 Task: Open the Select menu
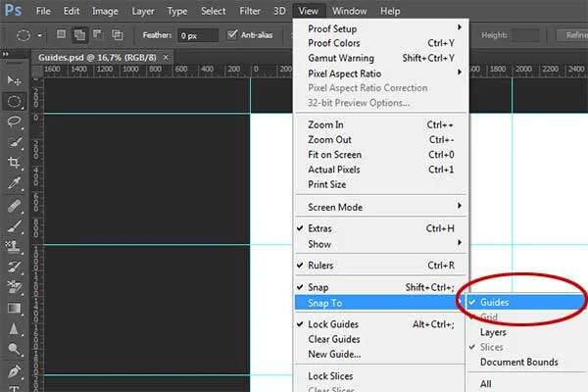point(213,11)
